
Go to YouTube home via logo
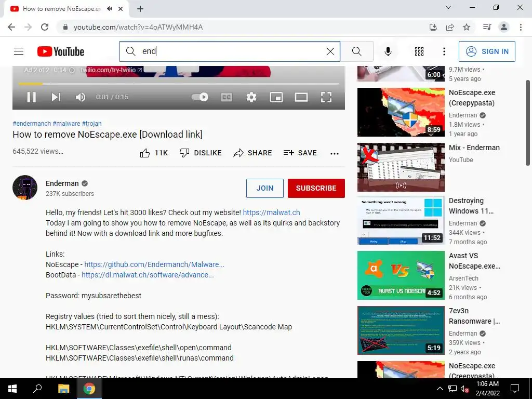pyautogui.click(x=61, y=51)
